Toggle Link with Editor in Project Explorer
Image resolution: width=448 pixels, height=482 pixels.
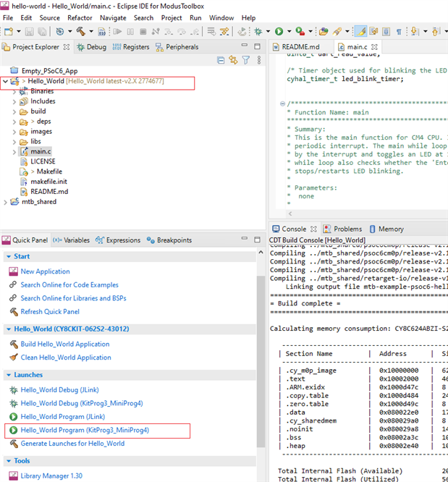coord(233,60)
